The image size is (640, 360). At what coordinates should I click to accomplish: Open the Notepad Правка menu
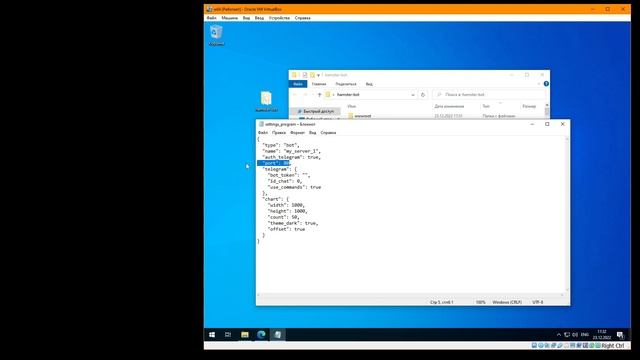tap(279, 133)
